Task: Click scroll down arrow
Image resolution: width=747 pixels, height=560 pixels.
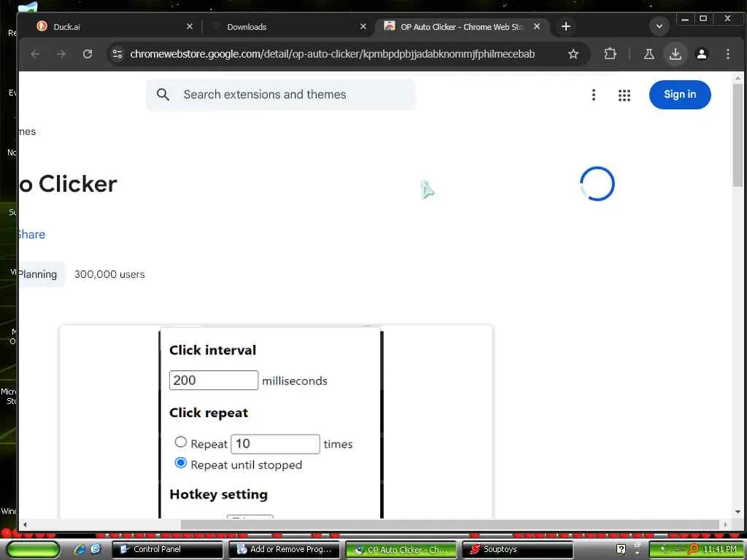Action: (738, 512)
